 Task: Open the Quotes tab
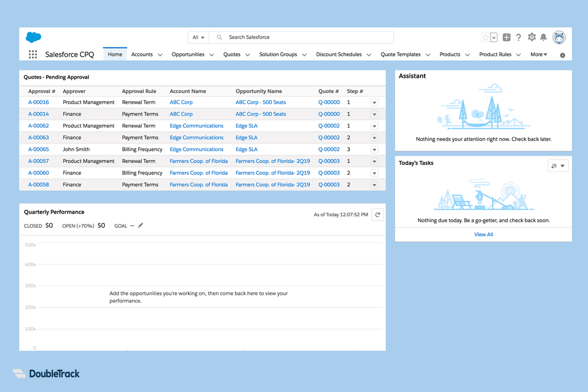click(232, 55)
